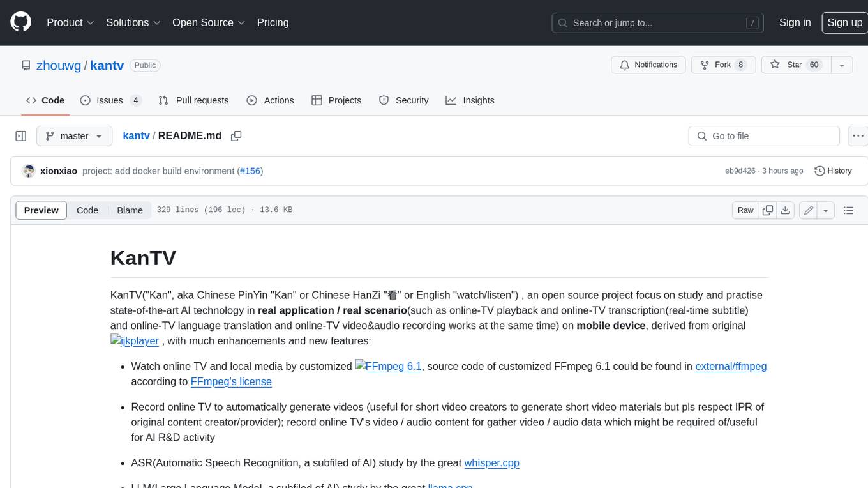This screenshot has height=488, width=868.
Task: Switch to the Pull requests tab
Action: pos(193,100)
